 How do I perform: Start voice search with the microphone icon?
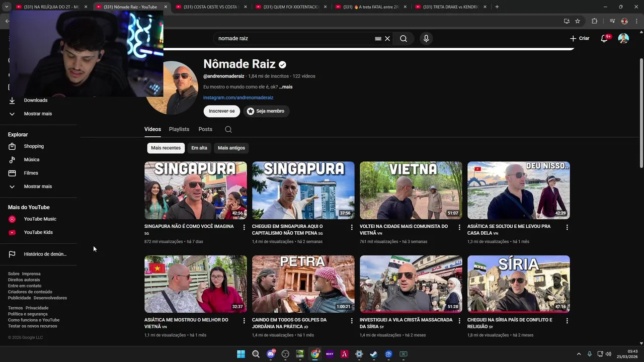pos(426,38)
